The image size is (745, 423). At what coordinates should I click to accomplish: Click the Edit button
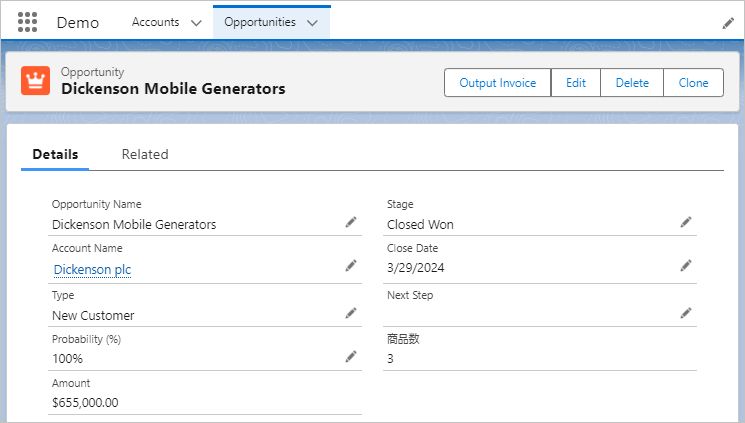click(576, 83)
